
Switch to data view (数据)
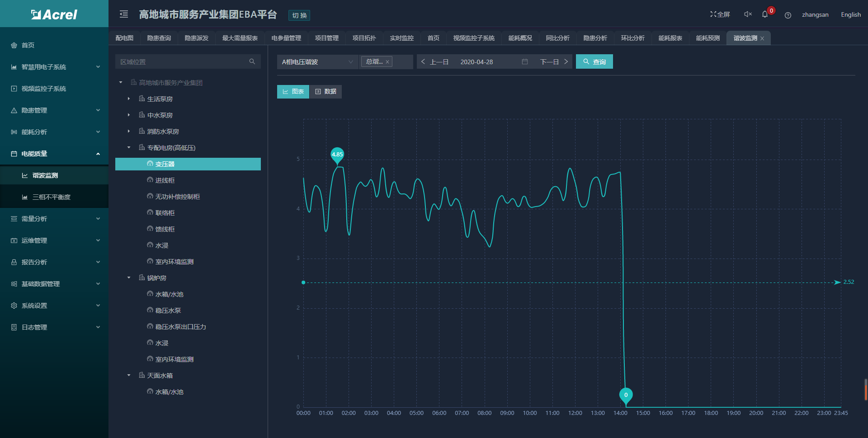[x=325, y=92]
